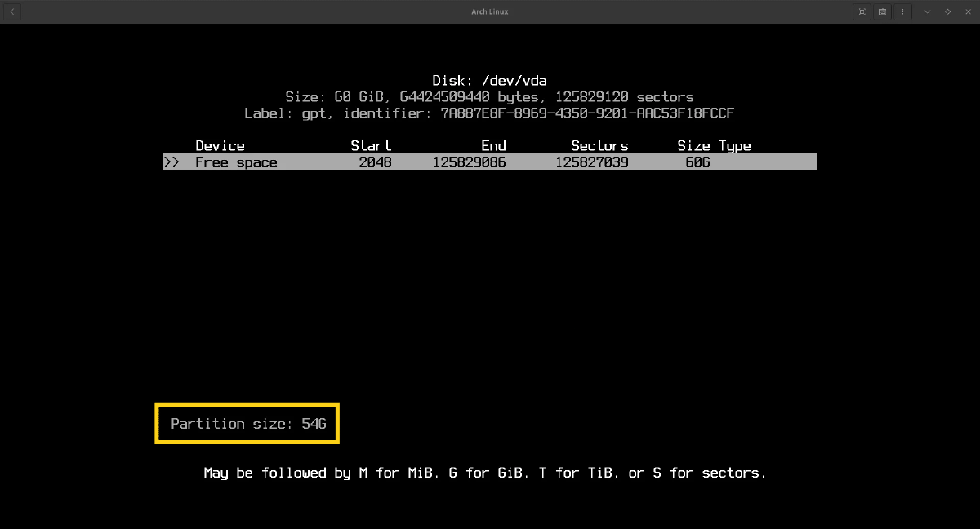The height and width of the screenshot is (529, 980).
Task: Click the Type column header
Action: point(734,146)
